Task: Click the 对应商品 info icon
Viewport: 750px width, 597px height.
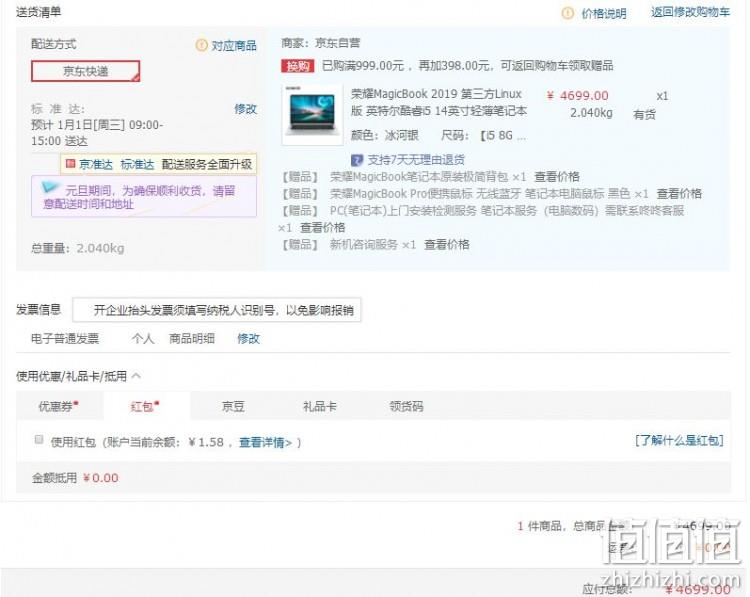Action: [201, 45]
